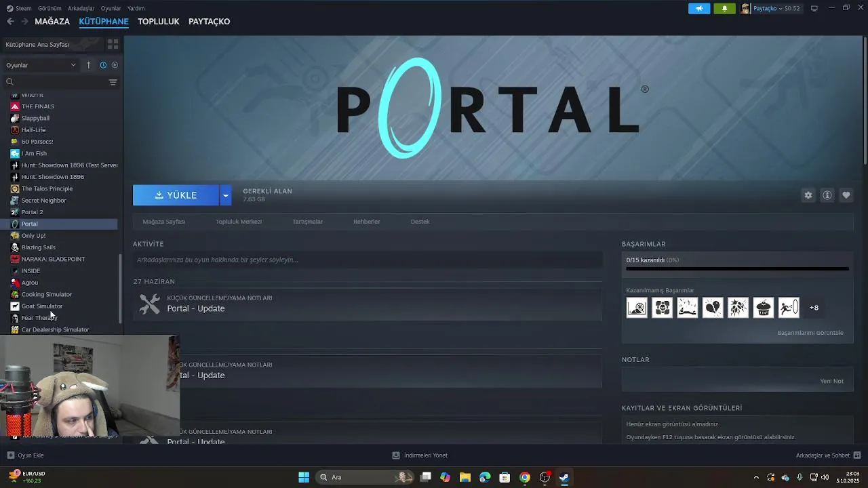The width and height of the screenshot is (868, 488).
Task: Click the activity comment input field
Action: pyautogui.click(x=368, y=260)
